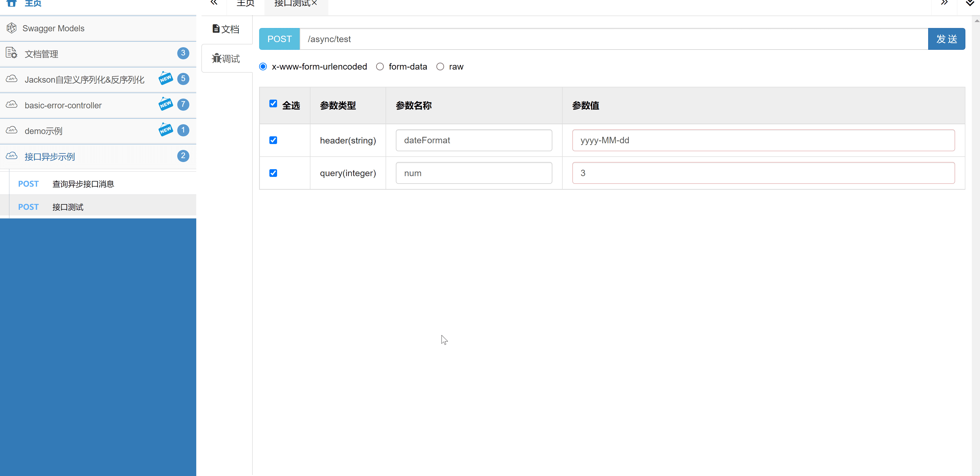Select the x-www-form-urlencoded radio option
The image size is (980, 476).
coord(263,67)
